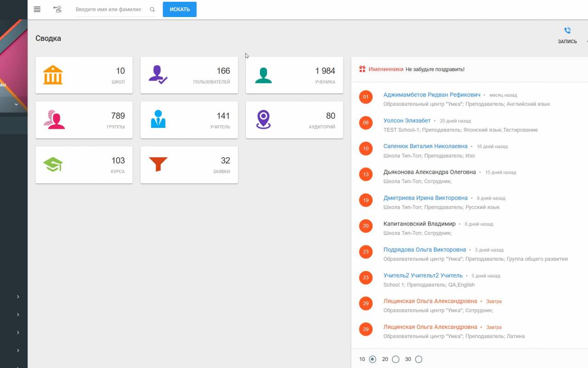The image size is (588, 368).
Task: Click the phone icon above ЗАПИСЬ
Action: [x=567, y=30]
